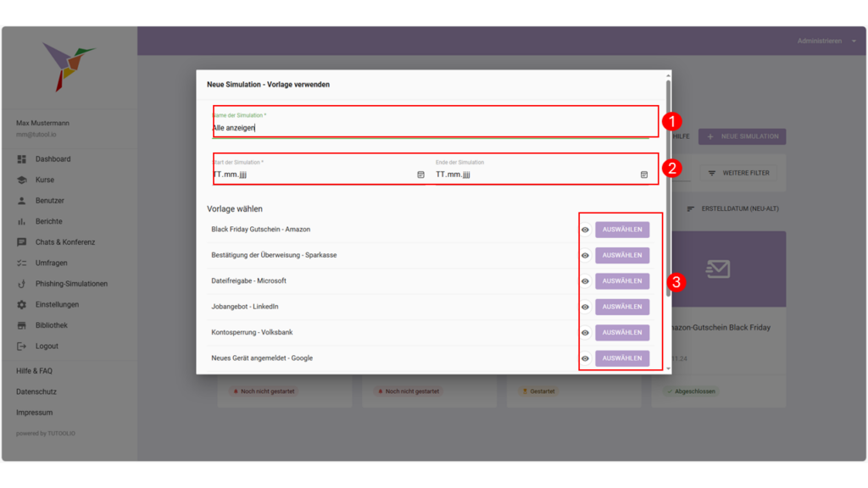This screenshot has height=488, width=868.
Task: Click the Logout exit icon
Action: tap(21, 347)
